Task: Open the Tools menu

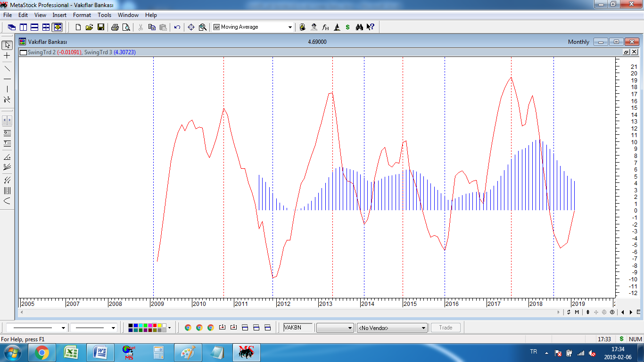Action: pyautogui.click(x=105, y=15)
